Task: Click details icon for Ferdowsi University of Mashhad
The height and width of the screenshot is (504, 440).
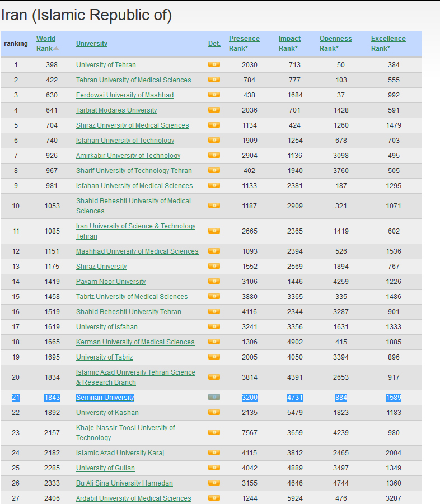Action: (214, 95)
